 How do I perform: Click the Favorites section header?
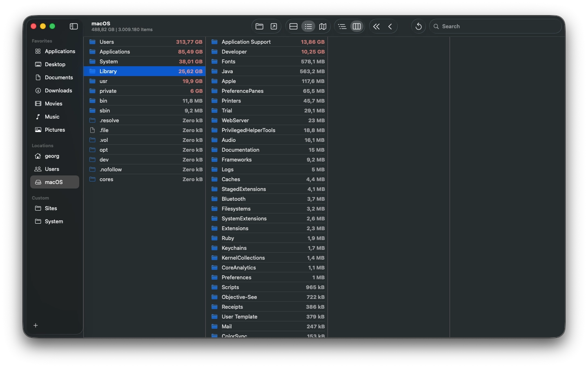point(42,41)
